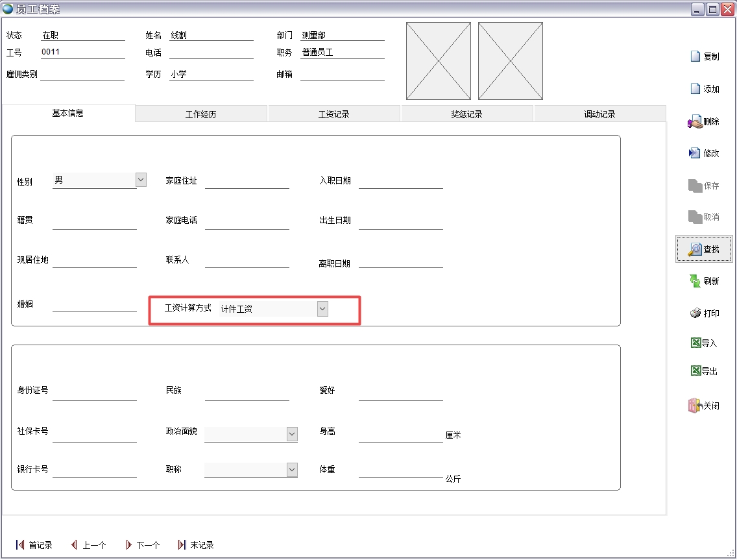The width and height of the screenshot is (737, 560).
Task: Click the 打印 (Print) printer icon
Action: click(x=695, y=313)
